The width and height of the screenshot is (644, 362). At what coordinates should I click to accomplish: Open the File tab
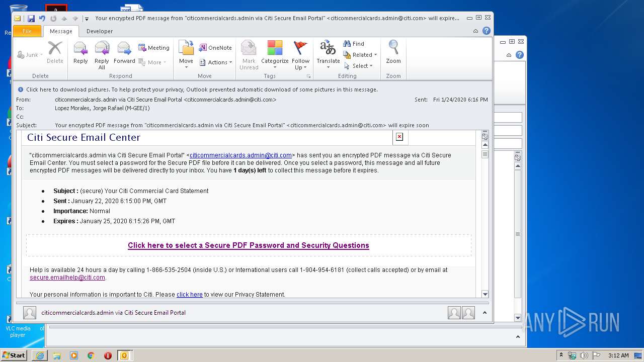[x=27, y=31]
